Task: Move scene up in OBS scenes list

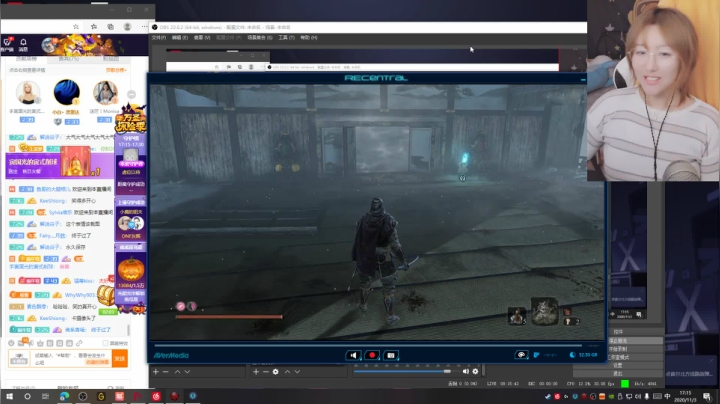Action: tap(177, 371)
